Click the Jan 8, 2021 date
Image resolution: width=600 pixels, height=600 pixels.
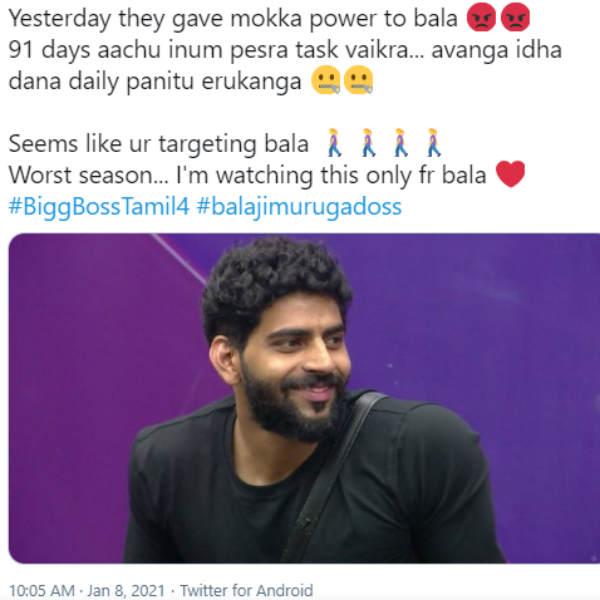click(126, 590)
